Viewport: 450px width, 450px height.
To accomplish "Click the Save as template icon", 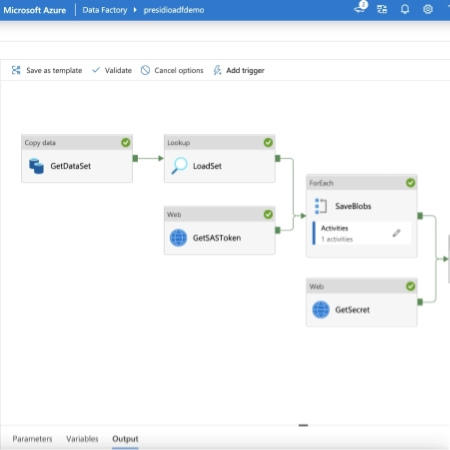I will click(x=16, y=70).
